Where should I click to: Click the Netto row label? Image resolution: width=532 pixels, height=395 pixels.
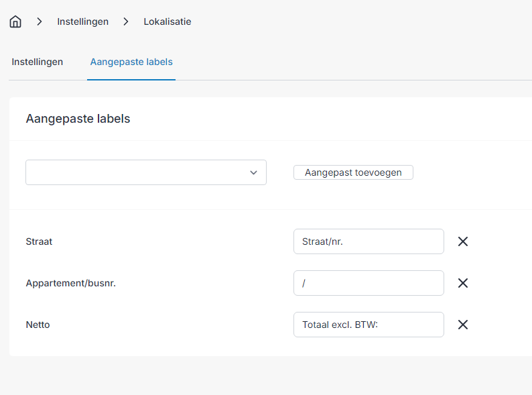(38, 325)
